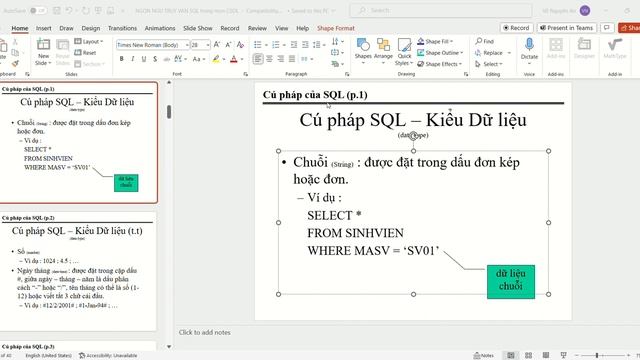The height and width of the screenshot is (360, 640).
Task: Switch to Shape Format tab
Action: (x=336, y=28)
